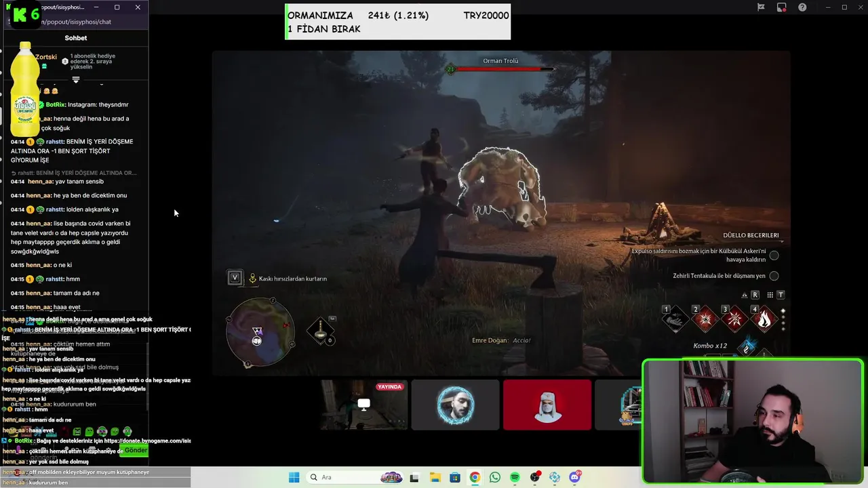Open the Windows Start menu
The image size is (868, 488).
(x=294, y=477)
